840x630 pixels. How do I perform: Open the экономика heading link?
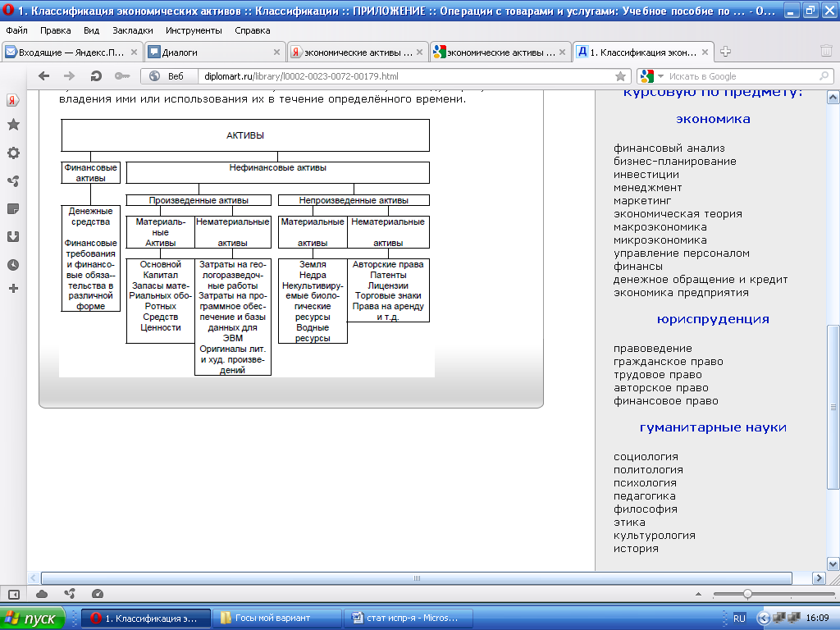click(713, 119)
